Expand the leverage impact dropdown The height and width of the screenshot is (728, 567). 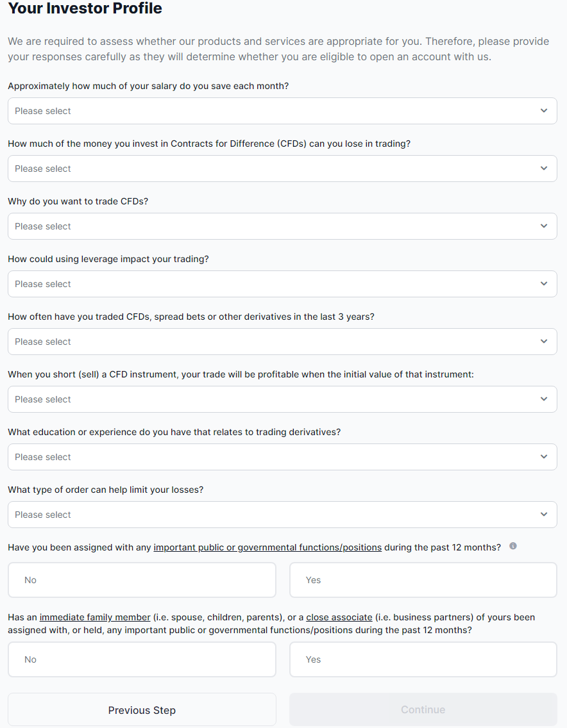282,284
